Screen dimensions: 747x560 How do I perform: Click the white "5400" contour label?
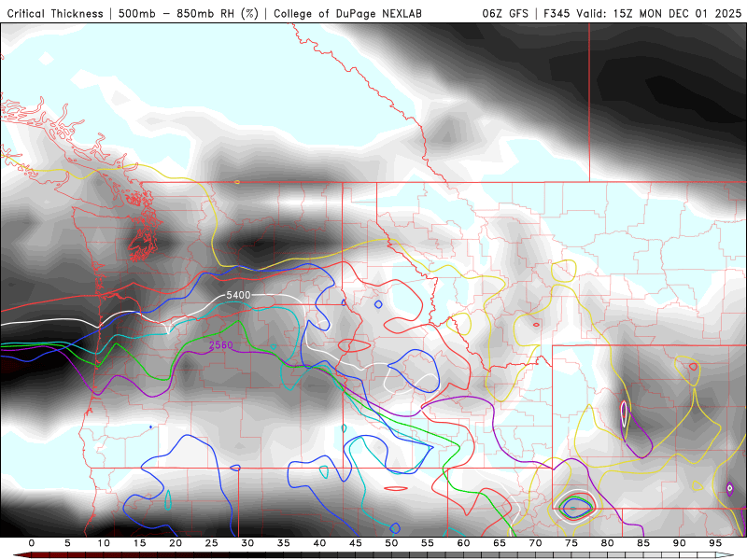point(238,295)
